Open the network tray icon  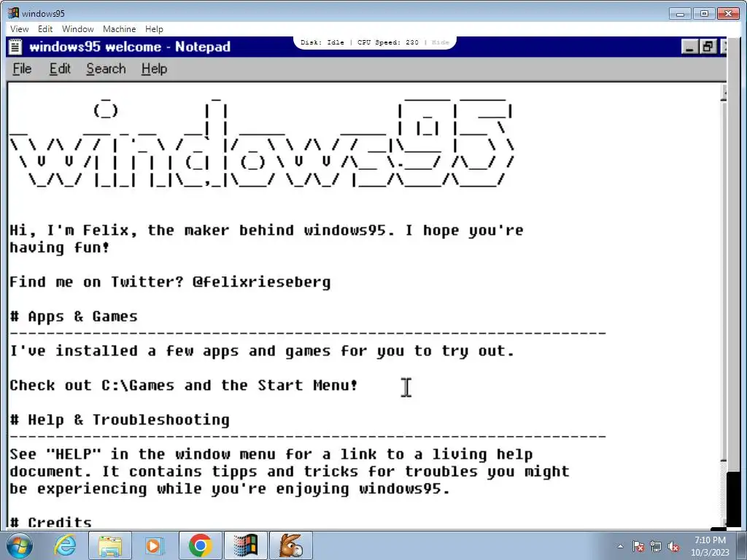(656, 546)
